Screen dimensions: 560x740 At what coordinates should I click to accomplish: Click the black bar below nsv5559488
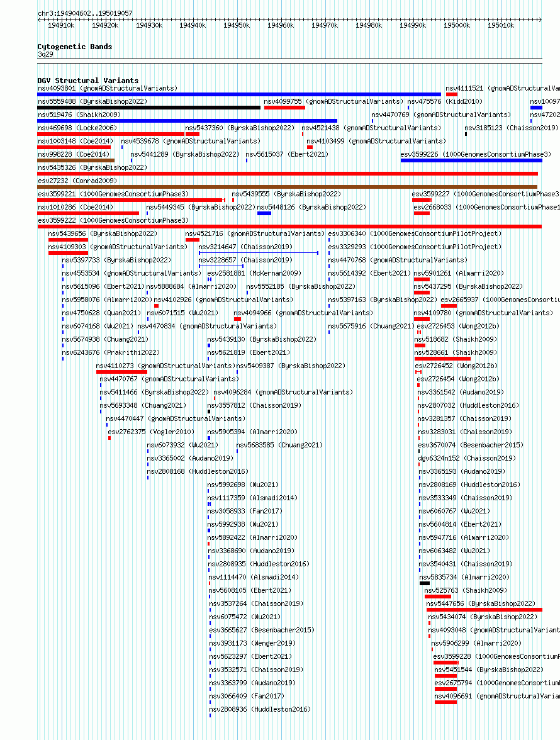point(148,108)
